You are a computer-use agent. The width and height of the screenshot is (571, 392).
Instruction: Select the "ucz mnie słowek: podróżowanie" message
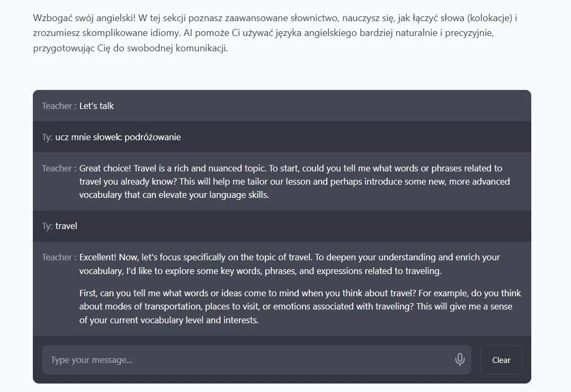[x=118, y=137]
